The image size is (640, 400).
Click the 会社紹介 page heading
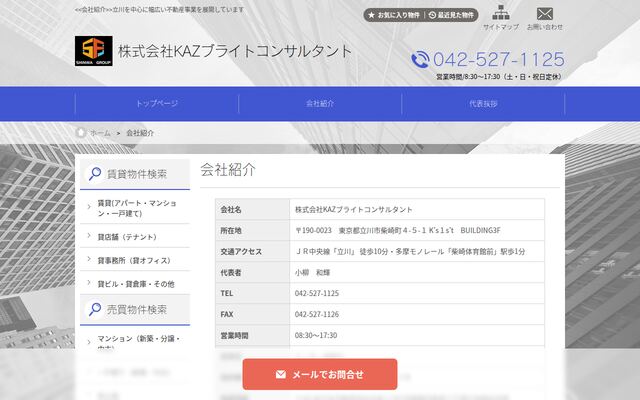pos(228,170)
